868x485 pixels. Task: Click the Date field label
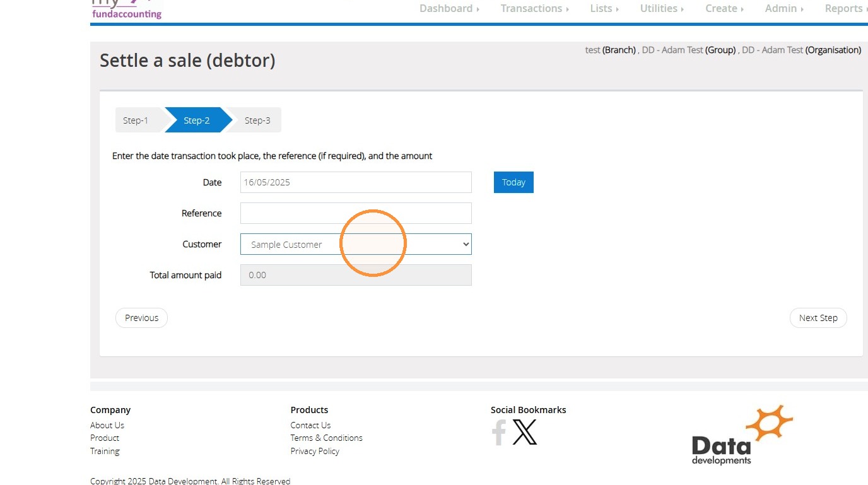(x=212, y=182)
